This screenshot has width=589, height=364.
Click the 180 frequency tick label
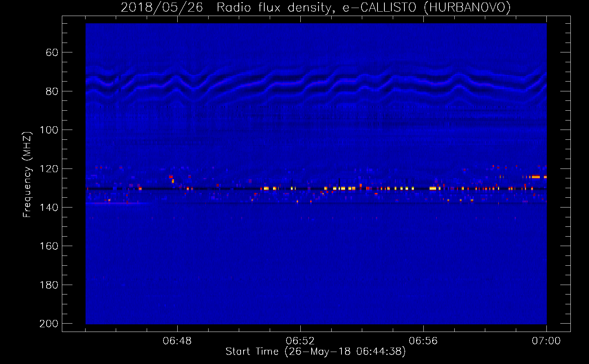(49, 285)
